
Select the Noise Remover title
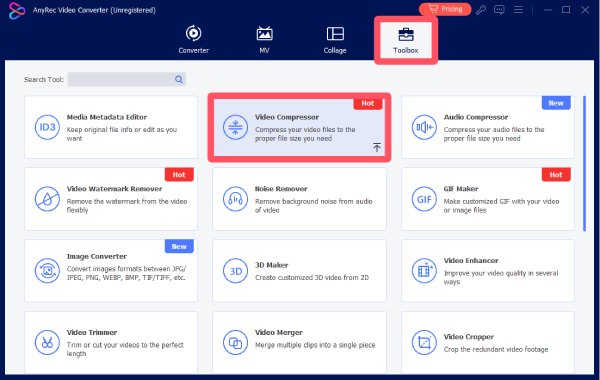click(x=281, y=189)
